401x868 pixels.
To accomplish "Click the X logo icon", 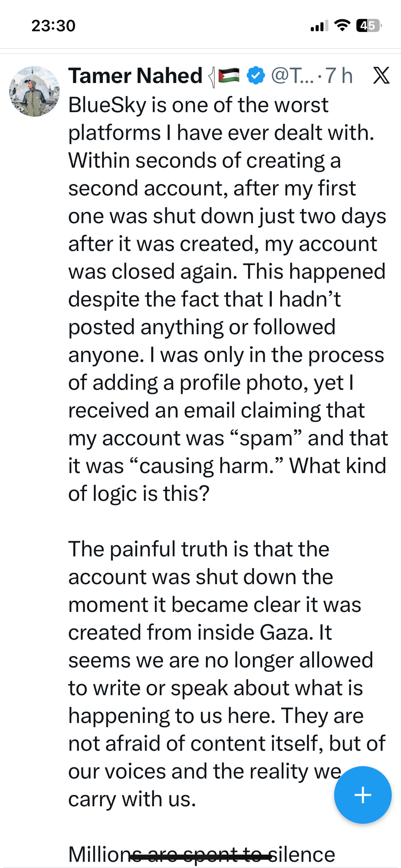I will click(381, 76).
